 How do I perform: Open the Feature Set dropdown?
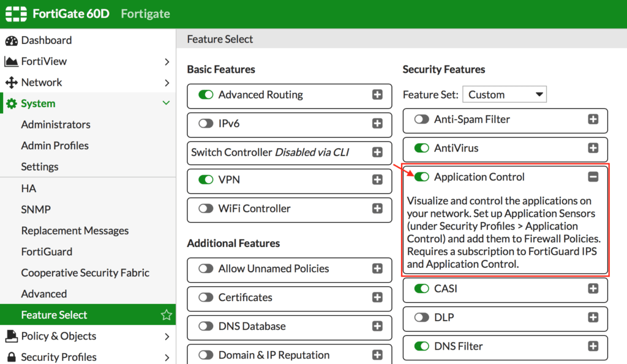(504, 95)
